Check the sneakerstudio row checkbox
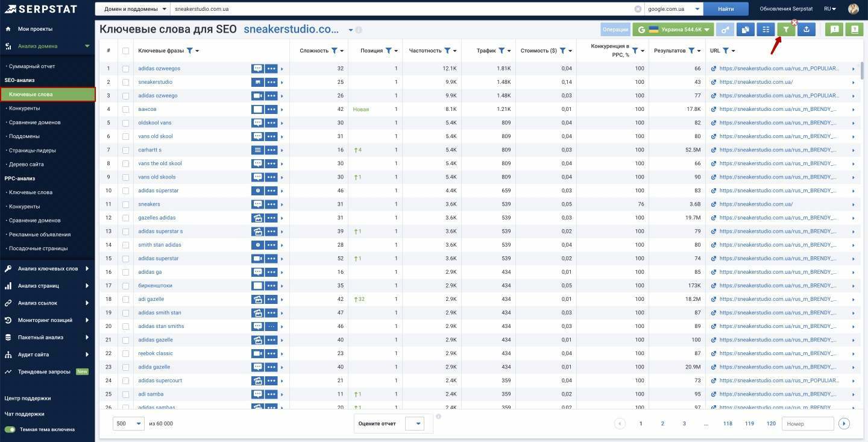 (x=125, y=82)
